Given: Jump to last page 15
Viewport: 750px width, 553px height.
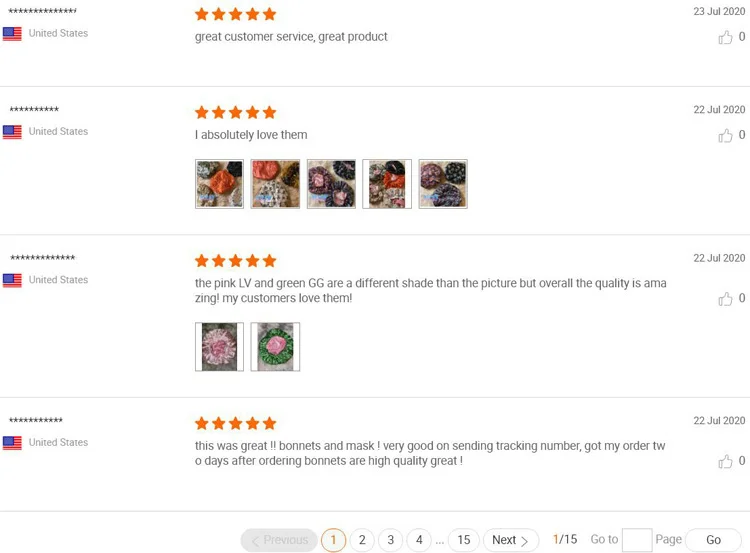Looking at the screenshot, I should pos(463,540).
